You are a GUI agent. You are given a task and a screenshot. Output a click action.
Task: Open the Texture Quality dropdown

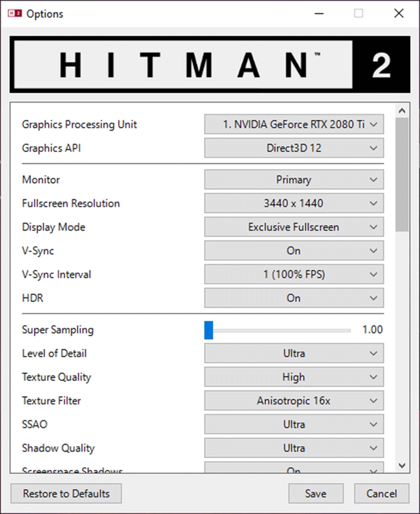294,377
